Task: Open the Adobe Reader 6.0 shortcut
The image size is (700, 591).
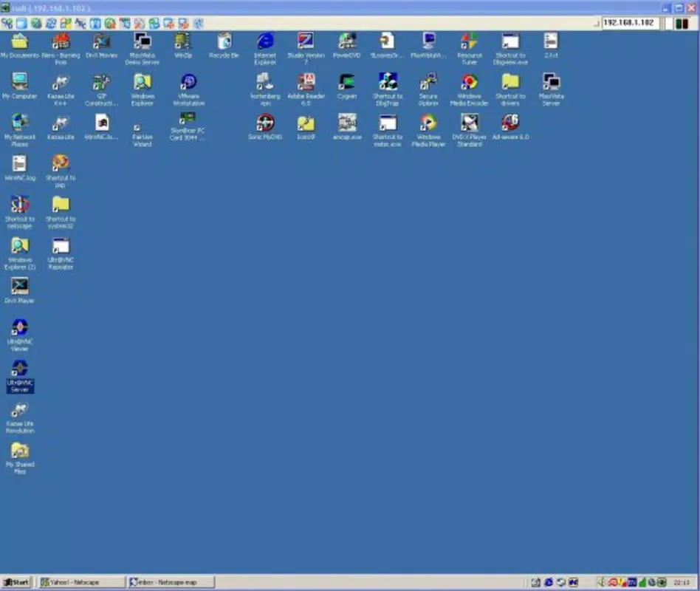Action: tap(306, 90)
